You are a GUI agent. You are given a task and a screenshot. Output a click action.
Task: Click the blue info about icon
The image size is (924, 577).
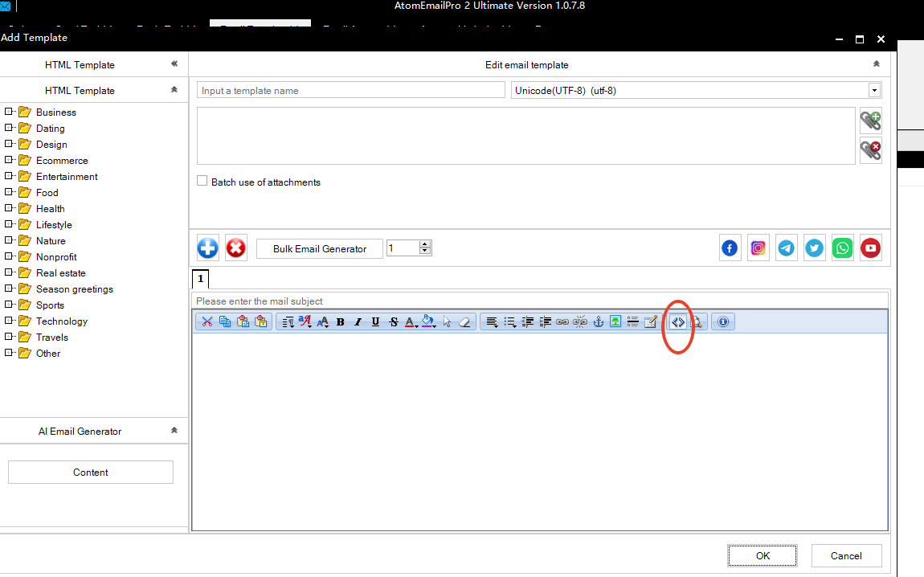723,321
